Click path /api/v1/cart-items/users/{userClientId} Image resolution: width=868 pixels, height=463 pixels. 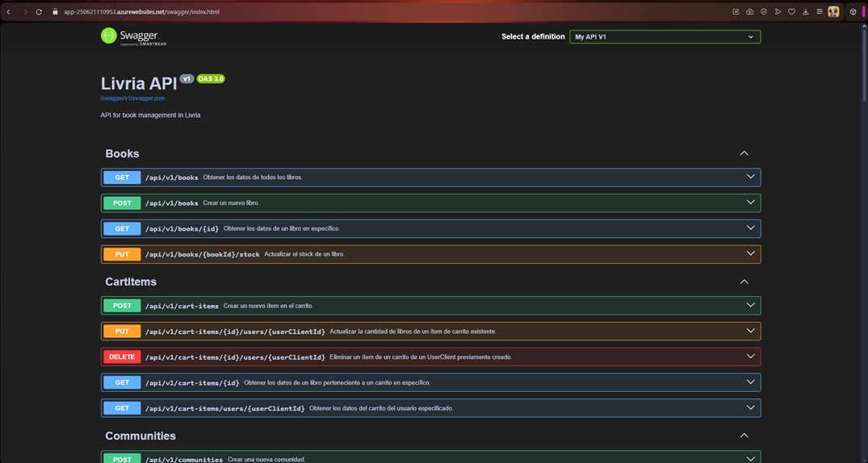[224, 408]
